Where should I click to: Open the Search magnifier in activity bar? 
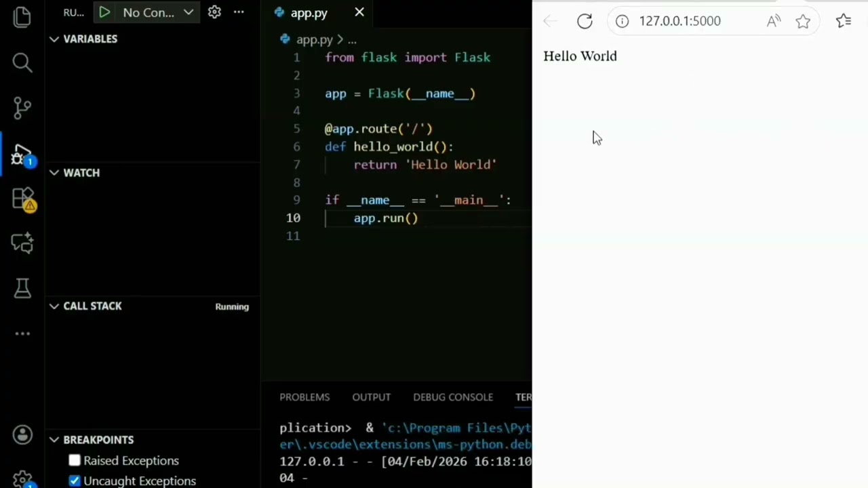coord(22,62)
